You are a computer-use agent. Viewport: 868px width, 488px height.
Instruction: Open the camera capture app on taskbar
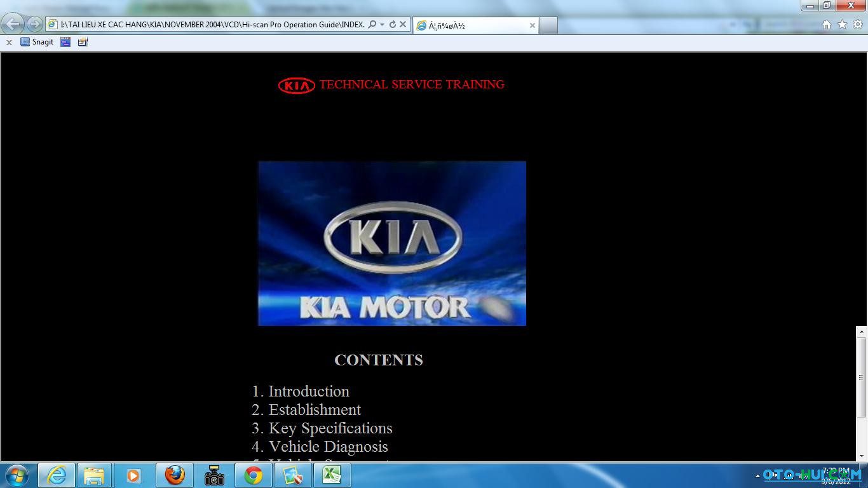(214, 475)
